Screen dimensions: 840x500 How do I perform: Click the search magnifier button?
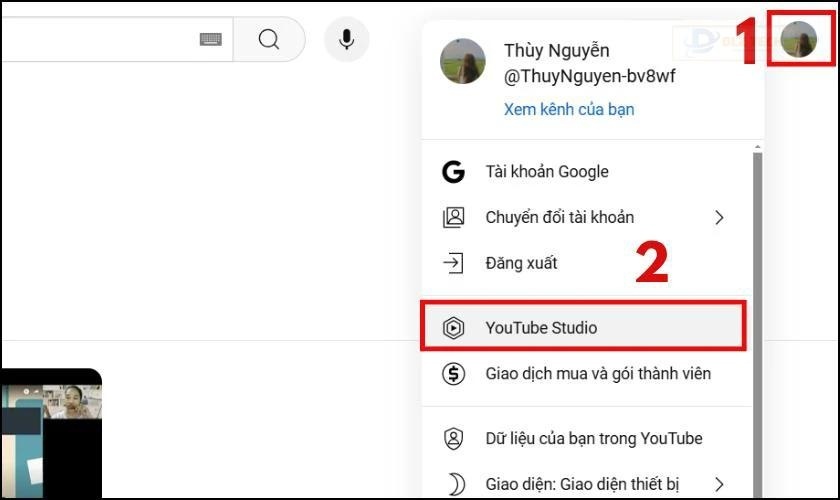click(x=269, y=39)
